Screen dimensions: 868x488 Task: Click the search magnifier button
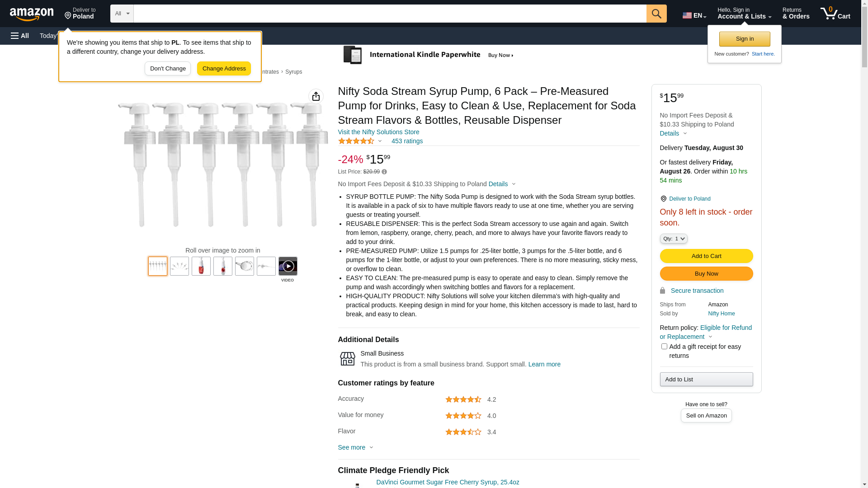click(x=656, y=14)
